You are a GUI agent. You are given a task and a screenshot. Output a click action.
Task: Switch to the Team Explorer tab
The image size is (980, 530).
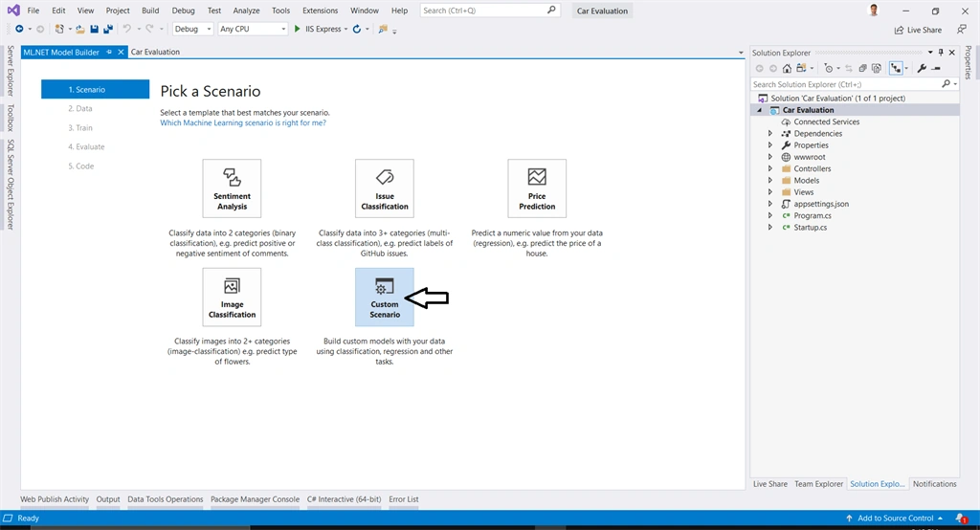(819, 484)
